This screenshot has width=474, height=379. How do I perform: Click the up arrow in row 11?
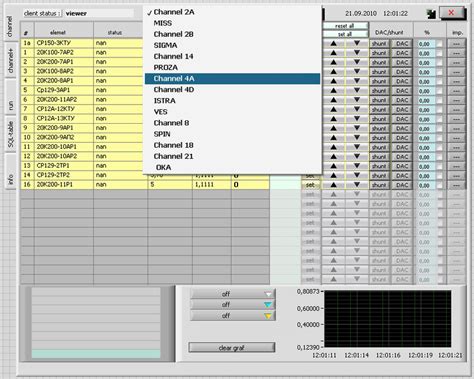click(333, 147)
